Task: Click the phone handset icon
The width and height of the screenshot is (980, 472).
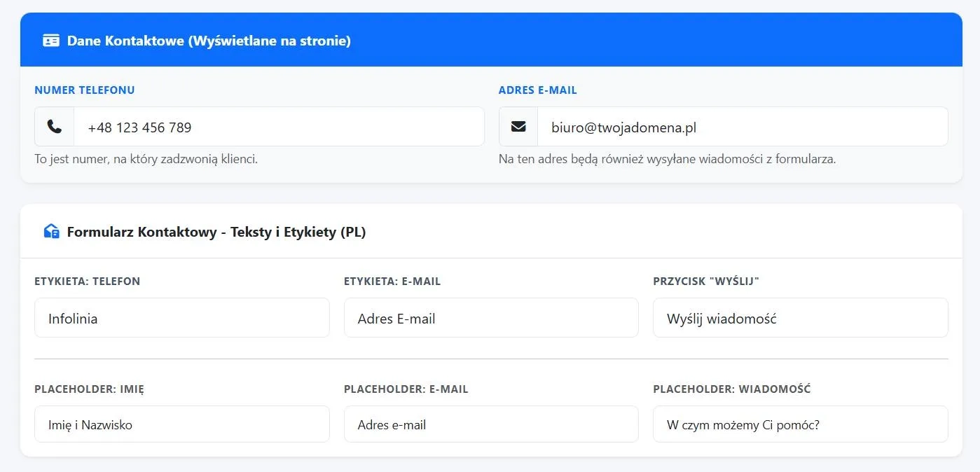Action: pyautogui.click(x=54, y=127)
